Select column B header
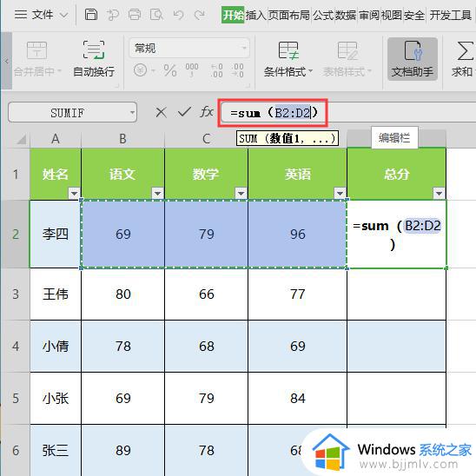The height and width of the screenshot is (476, 476). [122, 139]
